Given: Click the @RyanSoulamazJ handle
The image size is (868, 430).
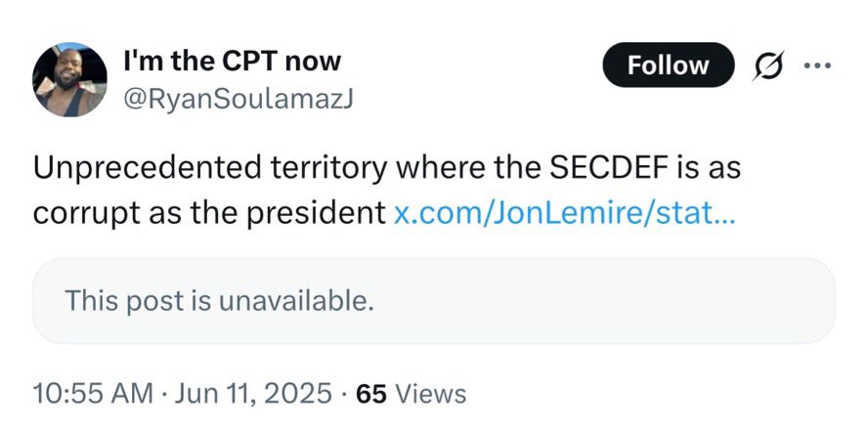Looking at the screenshot, I should click(238, 100).
